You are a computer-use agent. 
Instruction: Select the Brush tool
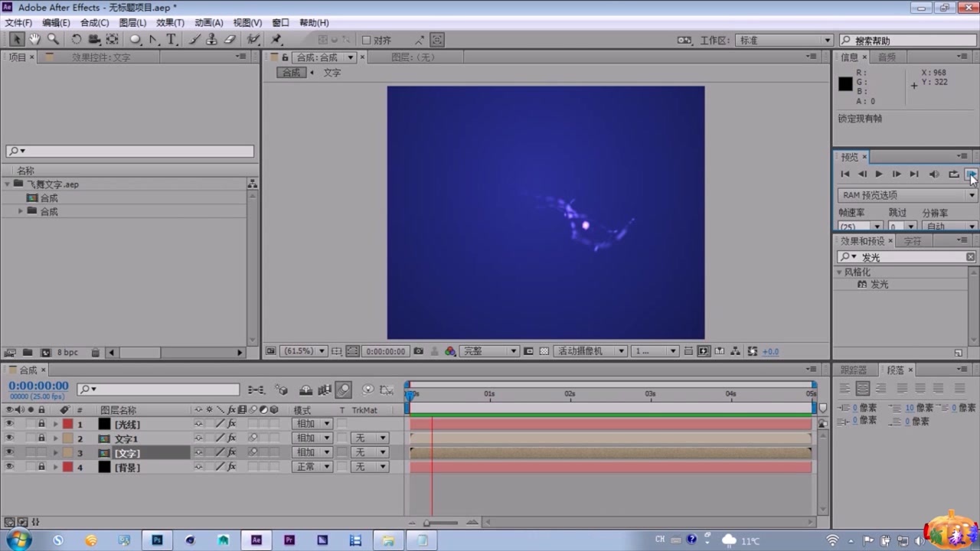pyautogui.click(x=194, y=40)
